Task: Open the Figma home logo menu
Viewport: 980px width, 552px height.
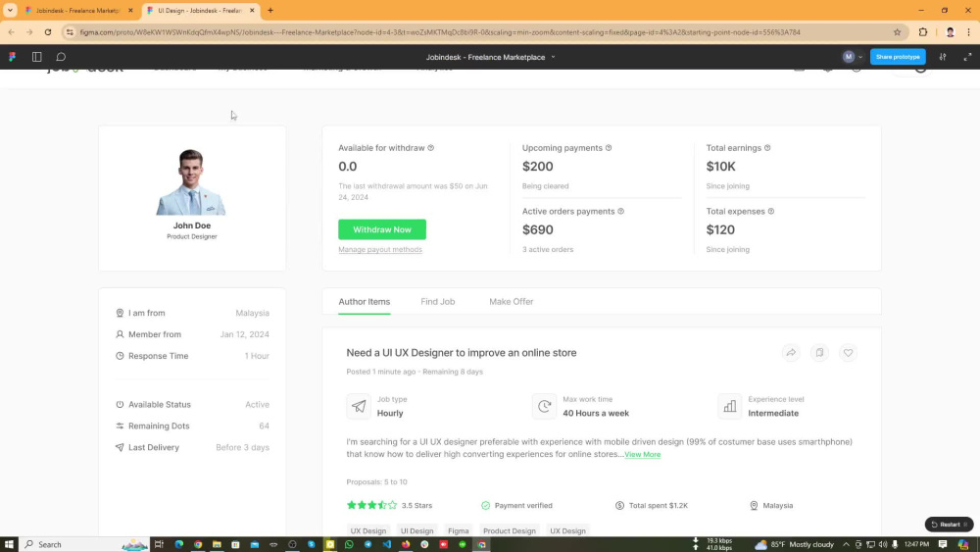Action: 12,57
